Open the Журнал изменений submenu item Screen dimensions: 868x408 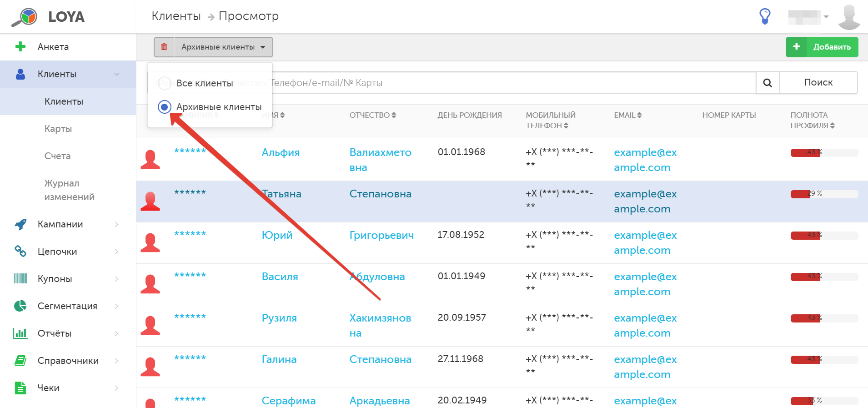click(x=69, y=190)
